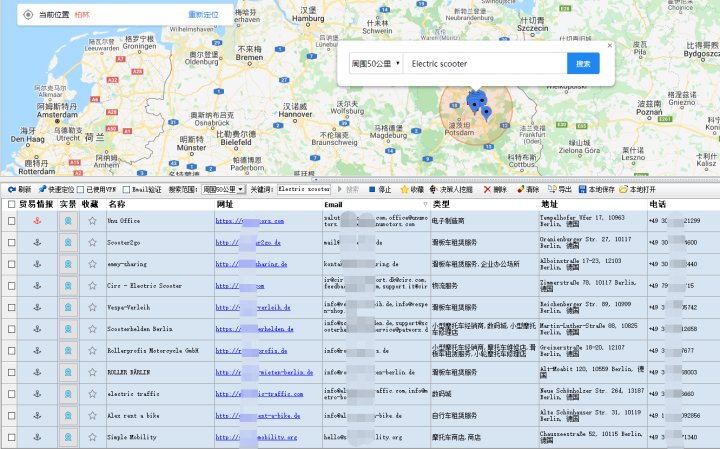Star the Vespa-Verleih row as favorite

point(92,307)
